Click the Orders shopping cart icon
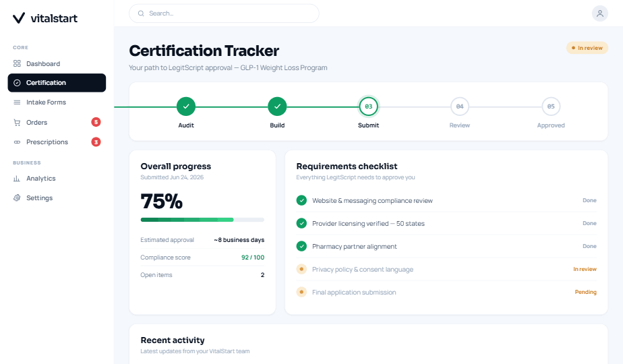 (x=17, y=123)
